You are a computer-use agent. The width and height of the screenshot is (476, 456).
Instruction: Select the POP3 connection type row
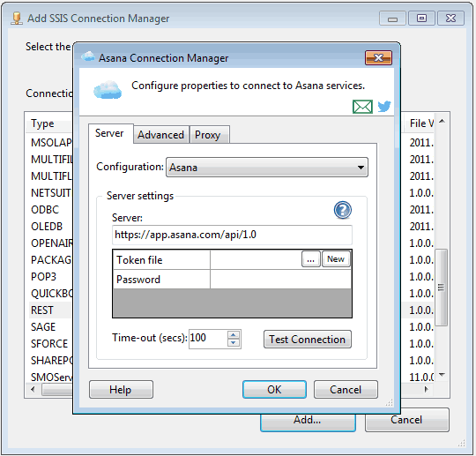coord(51,276)
